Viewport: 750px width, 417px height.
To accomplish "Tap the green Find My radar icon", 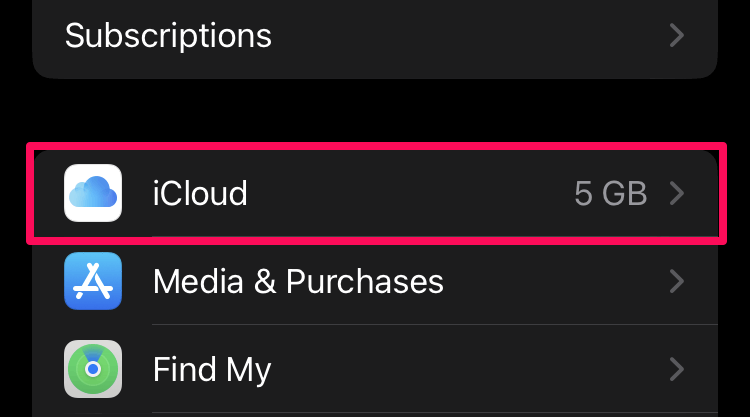I will [93, 369].
